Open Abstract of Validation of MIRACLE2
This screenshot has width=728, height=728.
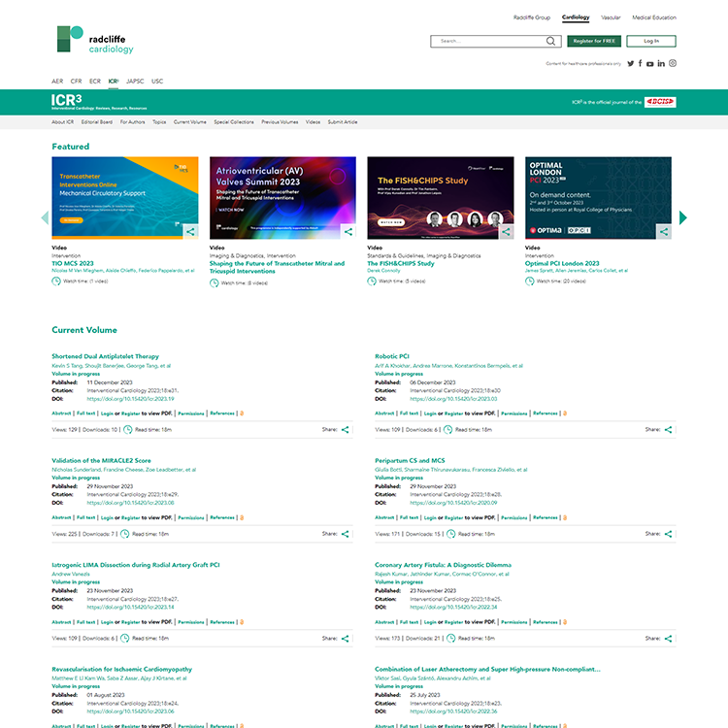pos(61,517)
